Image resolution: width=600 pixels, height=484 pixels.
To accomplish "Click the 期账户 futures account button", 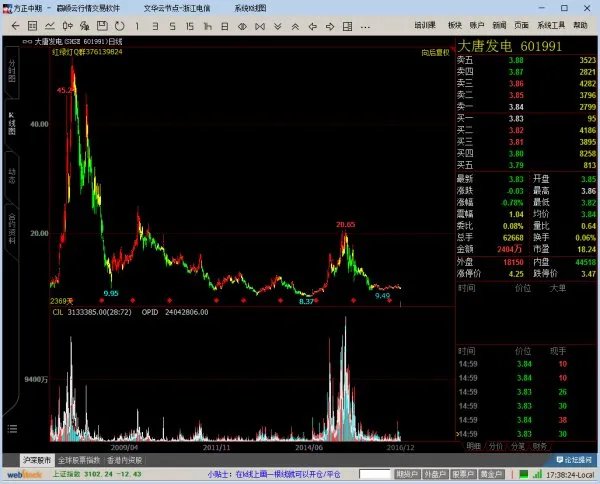I will pos(407,473).
